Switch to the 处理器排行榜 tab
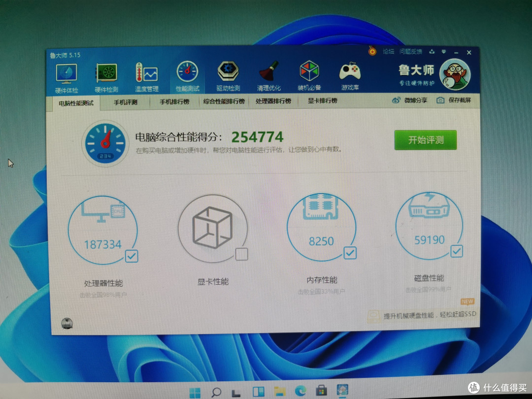This screenshot has width=532, height=399. (273, 101)
